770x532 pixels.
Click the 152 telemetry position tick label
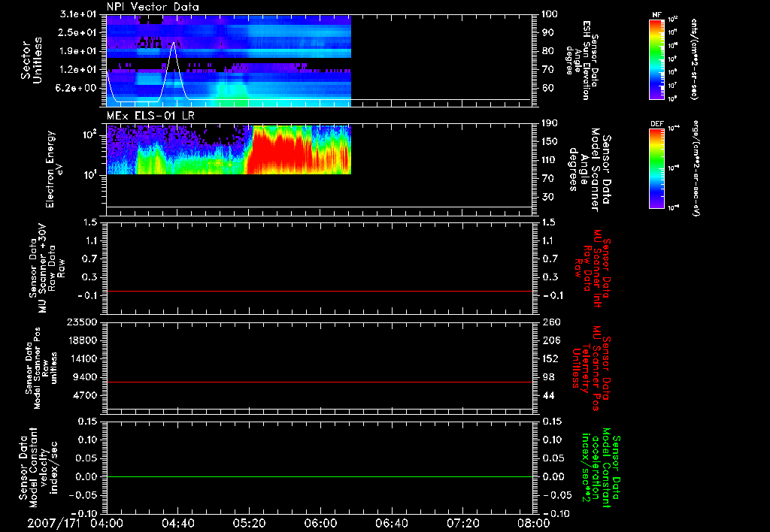tap(550, 358)
